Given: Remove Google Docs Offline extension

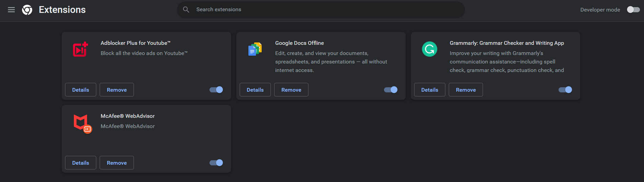Looking at the screenshot, I should point(291,90).
